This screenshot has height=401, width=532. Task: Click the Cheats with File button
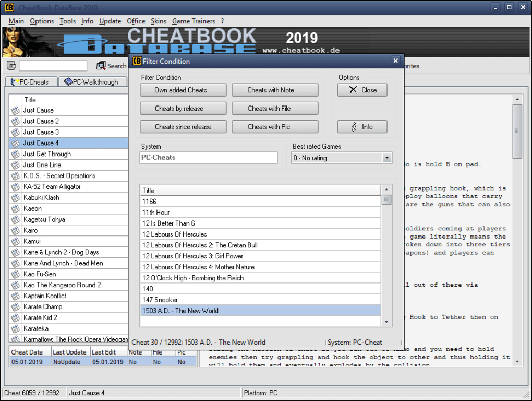point(275,108)
